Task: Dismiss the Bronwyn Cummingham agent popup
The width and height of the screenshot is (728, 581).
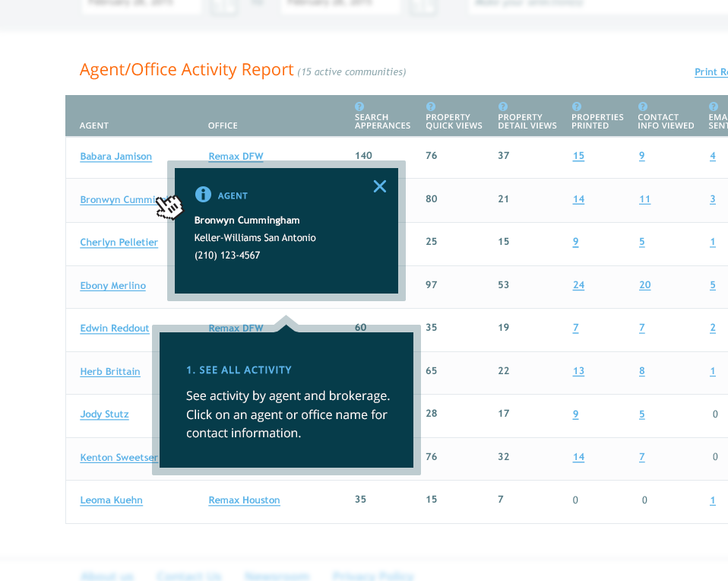Action: pos(379,186)
